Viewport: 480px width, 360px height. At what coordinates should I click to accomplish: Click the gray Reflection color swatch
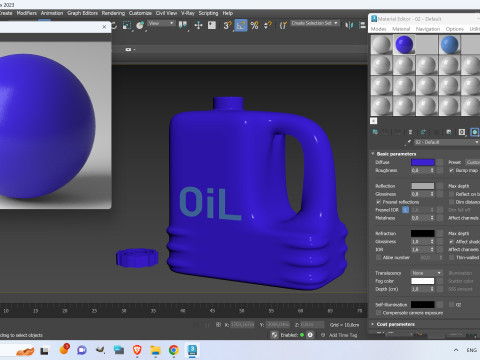[423, 186]
